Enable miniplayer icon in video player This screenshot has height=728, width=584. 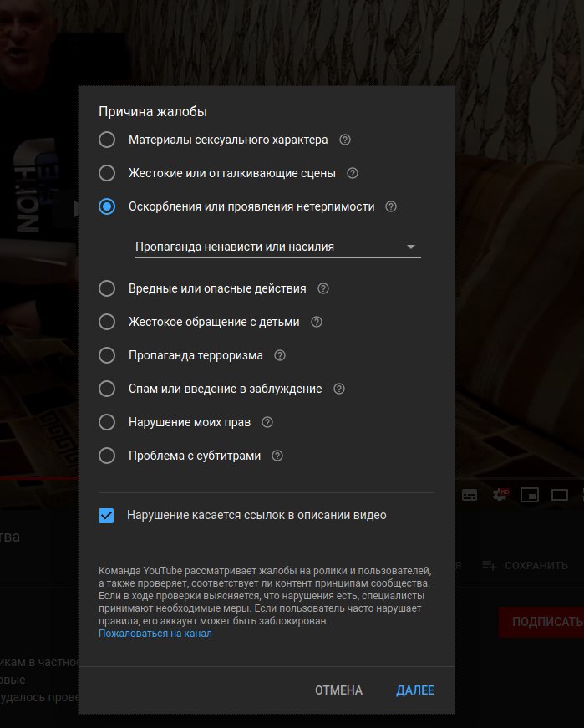click(x=530, y=495)
